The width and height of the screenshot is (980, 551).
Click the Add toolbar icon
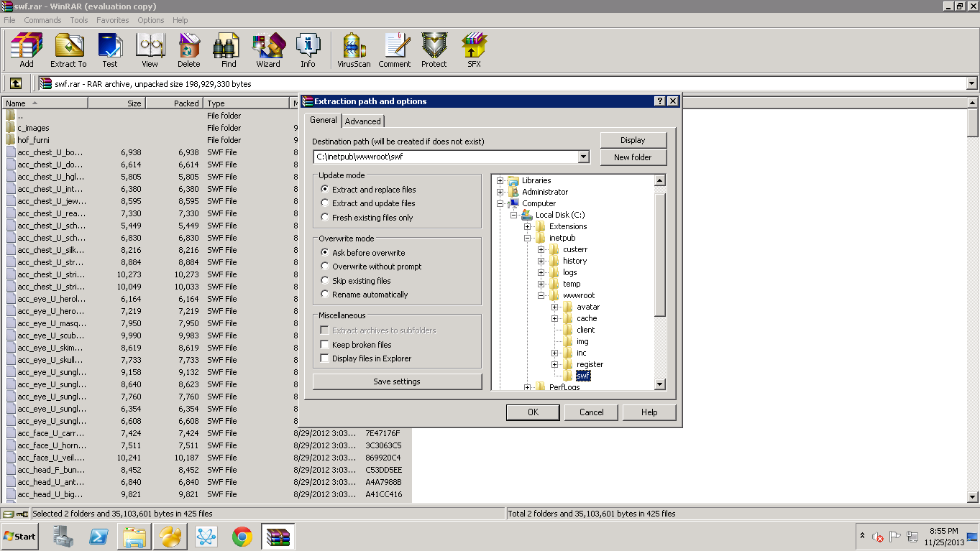pyautogui.click(x=27, y=50)
